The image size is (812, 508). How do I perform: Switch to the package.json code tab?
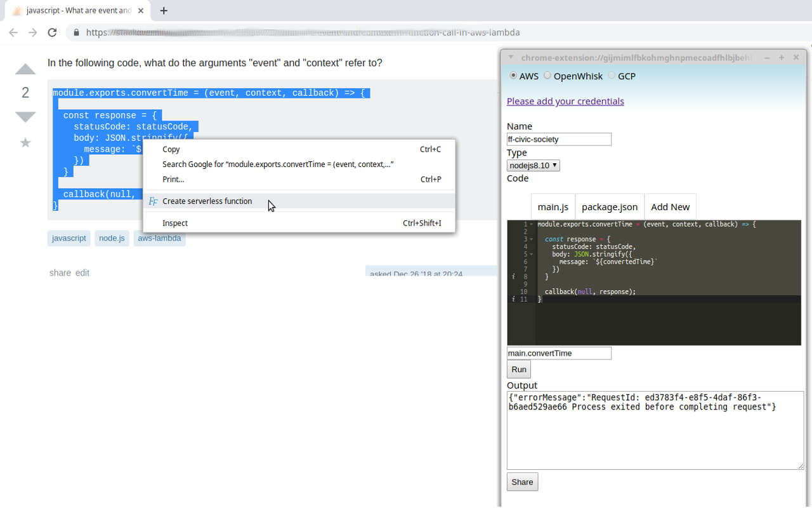610,207
